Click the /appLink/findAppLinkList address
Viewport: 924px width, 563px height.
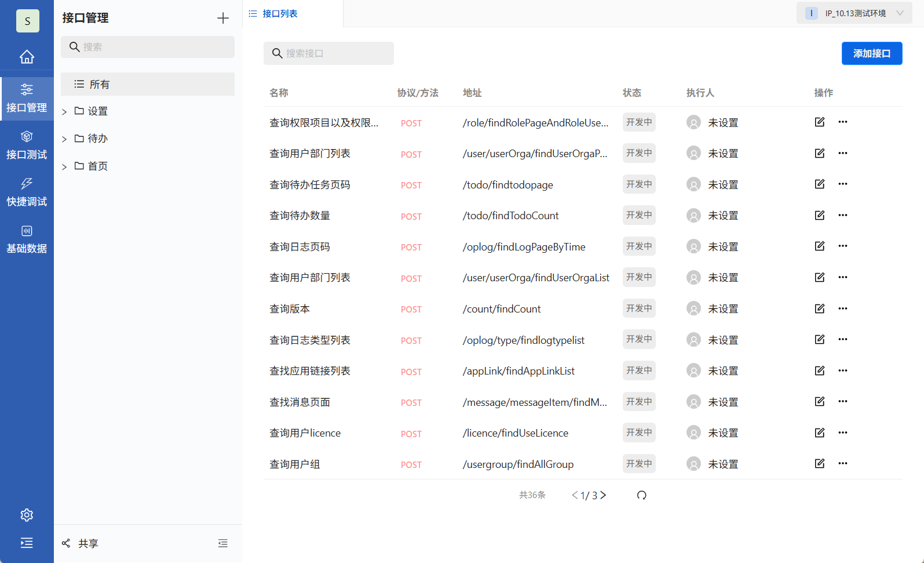(x=518, y=371)
